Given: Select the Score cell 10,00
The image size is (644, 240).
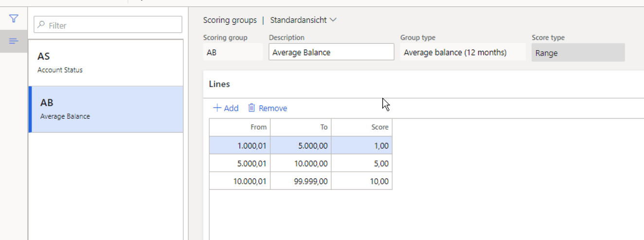Looking at the screenshot, I should (361, 181).
